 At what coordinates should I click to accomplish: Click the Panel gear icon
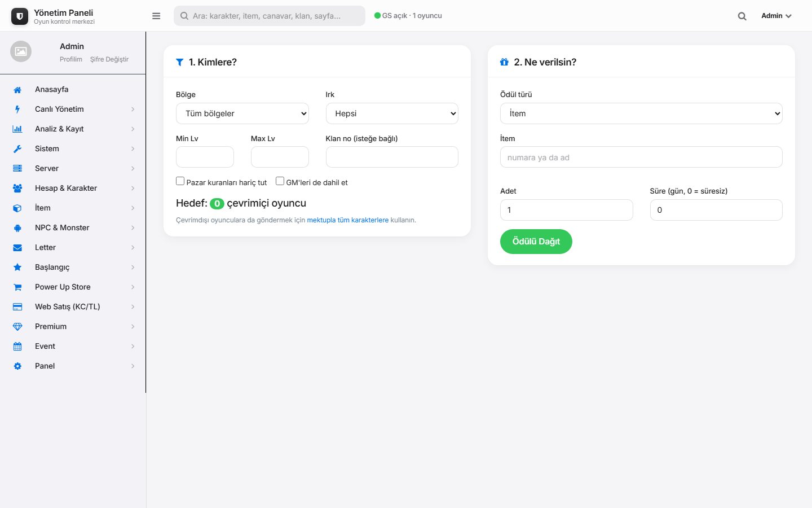[x=17, y=366]
